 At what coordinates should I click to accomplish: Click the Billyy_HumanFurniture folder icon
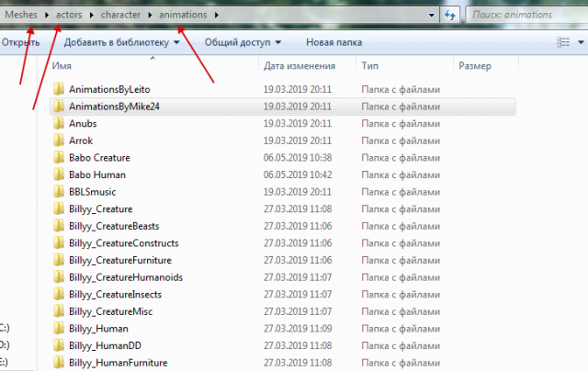coord(60,363)
